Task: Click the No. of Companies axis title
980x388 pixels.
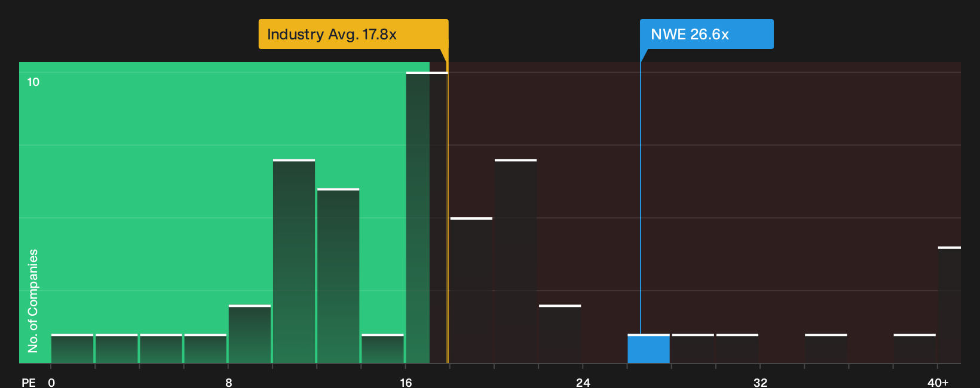Action: (33, 301)
